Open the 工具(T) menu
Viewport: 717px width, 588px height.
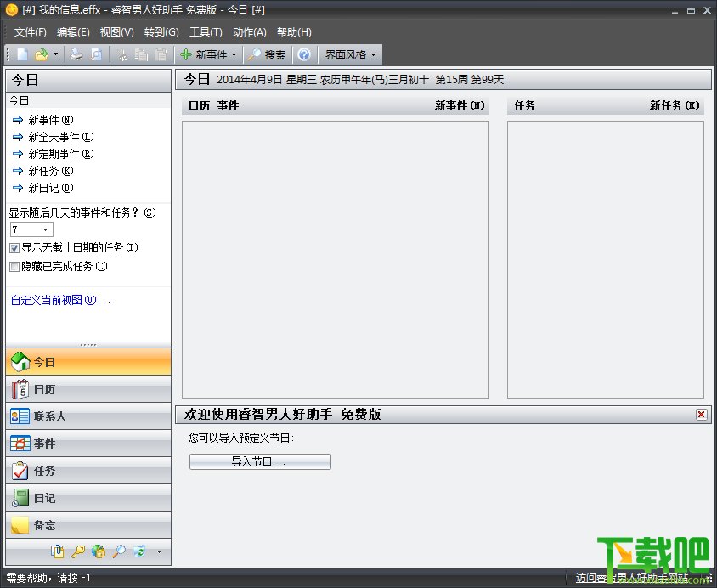click(206, 32)
